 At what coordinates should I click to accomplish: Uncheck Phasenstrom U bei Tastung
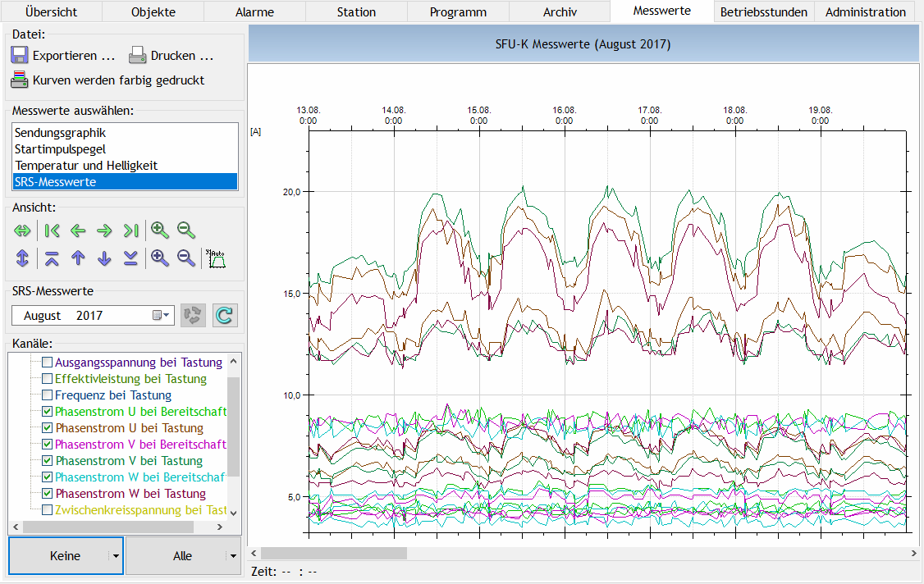48,428
